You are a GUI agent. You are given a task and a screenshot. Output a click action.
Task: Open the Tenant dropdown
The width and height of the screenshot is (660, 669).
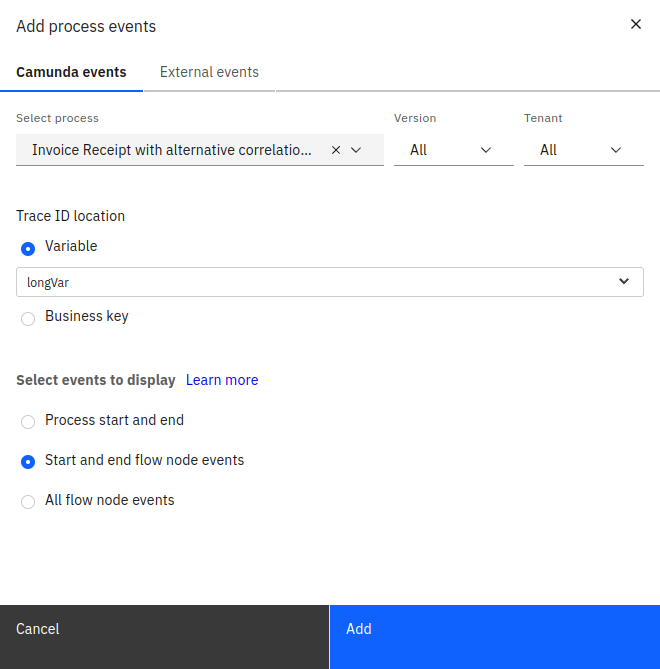582,150
